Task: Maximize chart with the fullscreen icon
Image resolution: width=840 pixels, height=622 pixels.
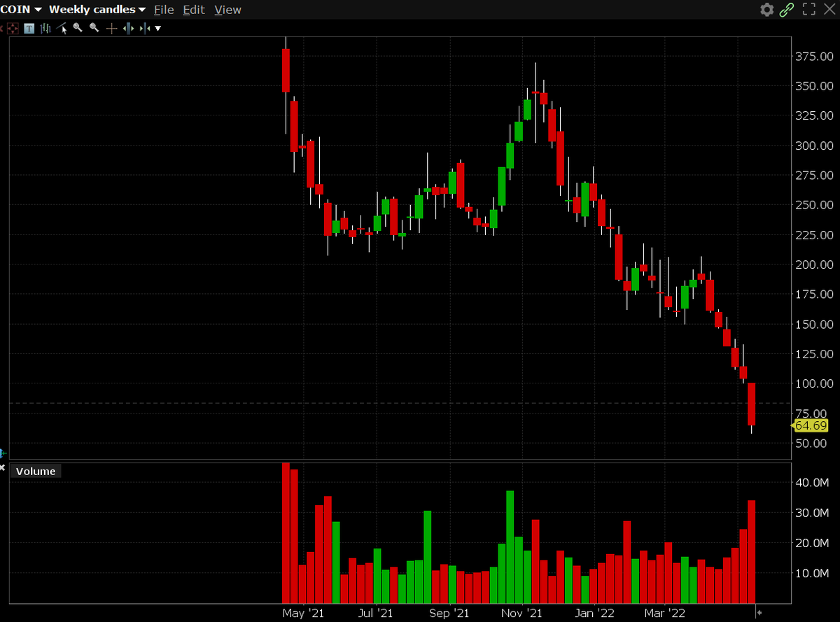Action: [809, 9]
